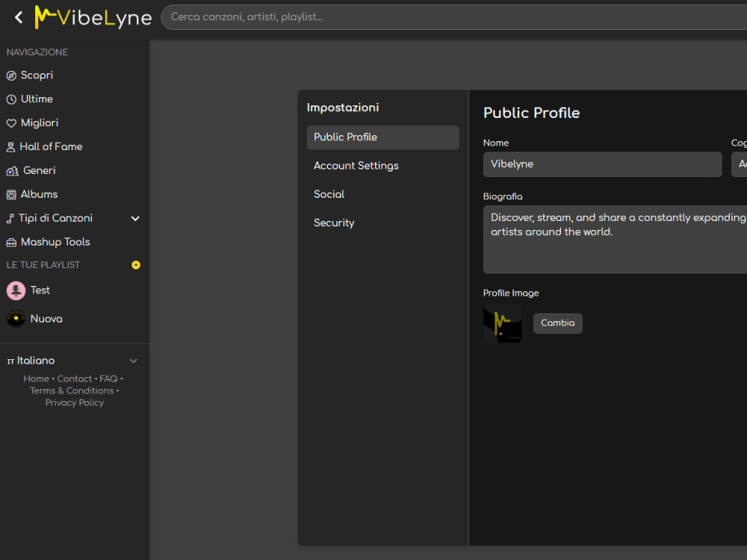The height and width of the screenshot is (560, 747).
Task: Open the Test playlist
Action: 40,290
